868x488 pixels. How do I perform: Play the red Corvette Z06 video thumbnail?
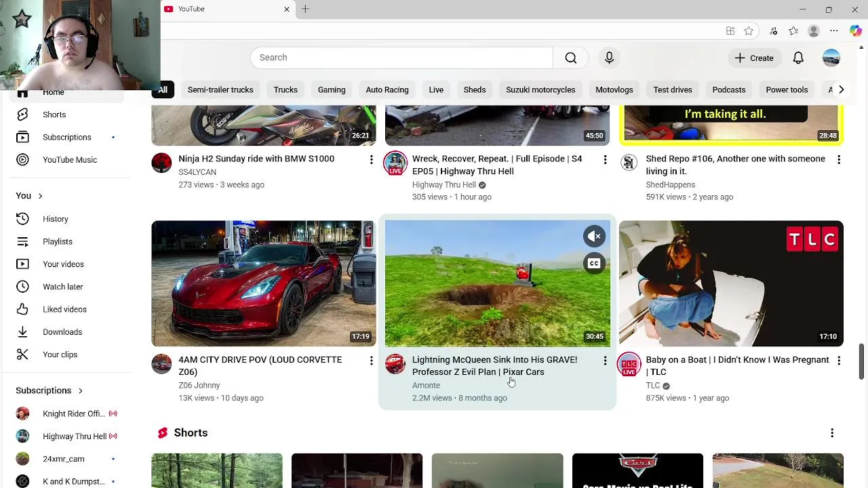pyautogui.click(x=264, y=283)
